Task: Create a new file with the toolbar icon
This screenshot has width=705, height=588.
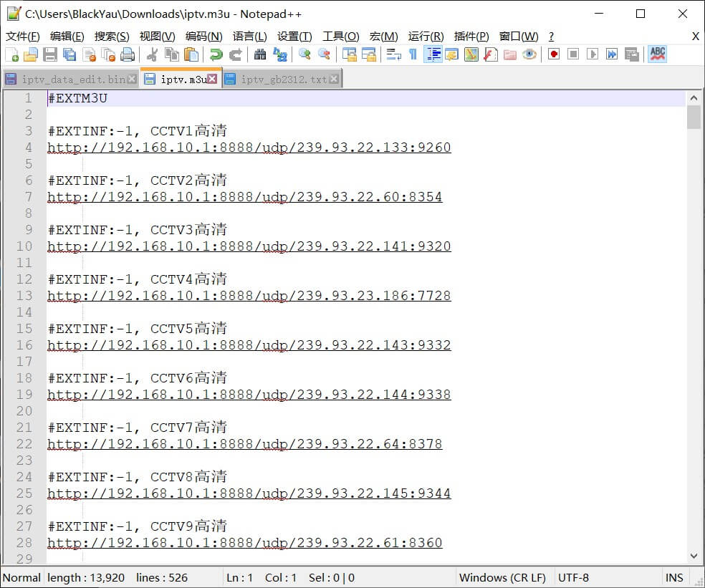Action: pyautogui.click(x=12, y=55)
